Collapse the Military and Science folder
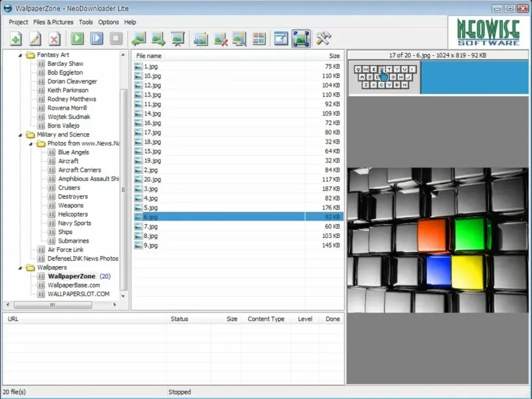This screenshot has height=399, width=532. pyautogui.click(x=20, y=135)
